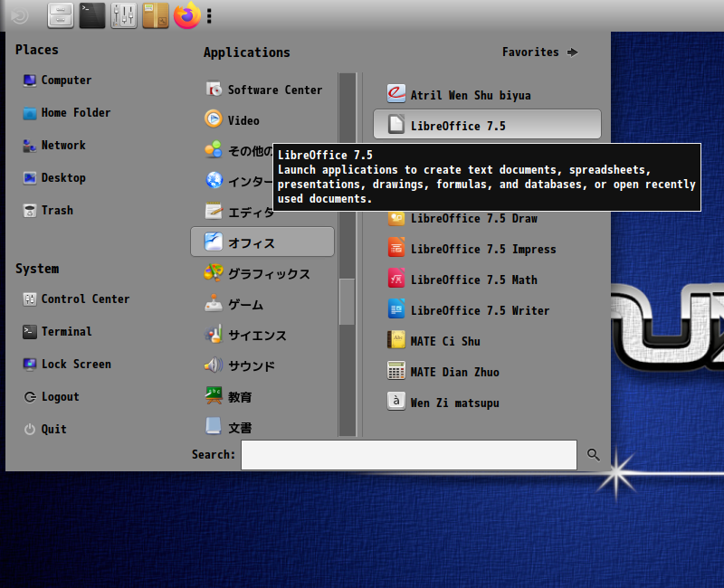
Task: Click the category list scrollbar thumb
Action: [x=348, y=302]
